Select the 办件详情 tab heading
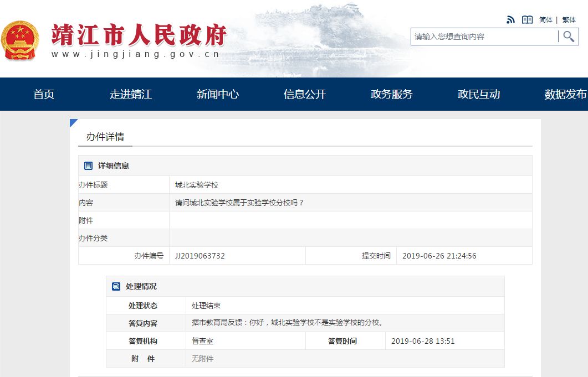588x377 pixels. (x=105, y=137)
